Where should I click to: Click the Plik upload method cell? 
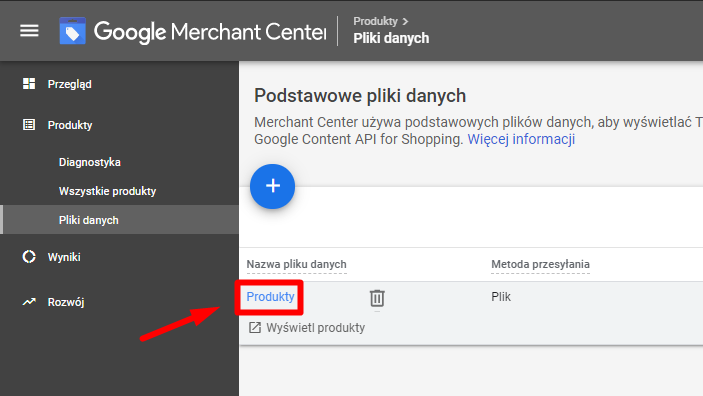(x=501, y=297)
